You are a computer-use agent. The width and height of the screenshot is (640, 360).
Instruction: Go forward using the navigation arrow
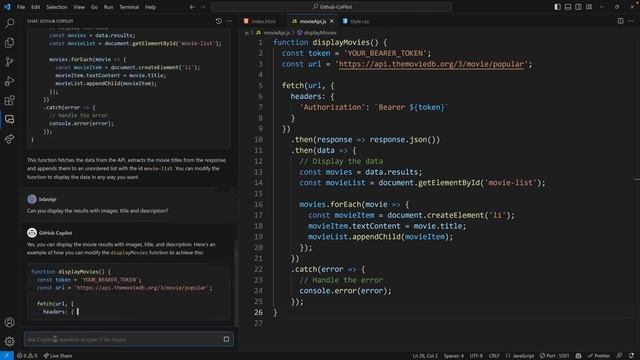(203, 7)
